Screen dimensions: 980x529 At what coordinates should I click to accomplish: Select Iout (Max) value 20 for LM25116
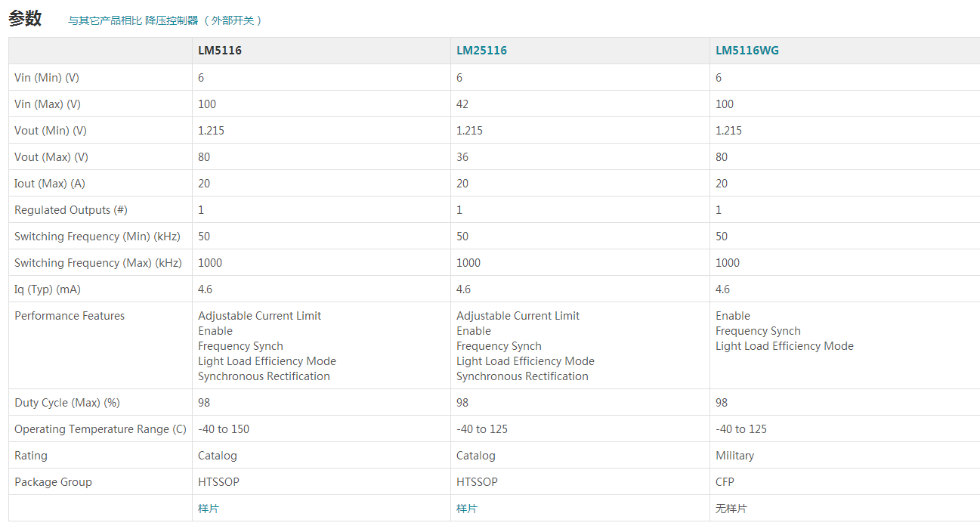462,184
